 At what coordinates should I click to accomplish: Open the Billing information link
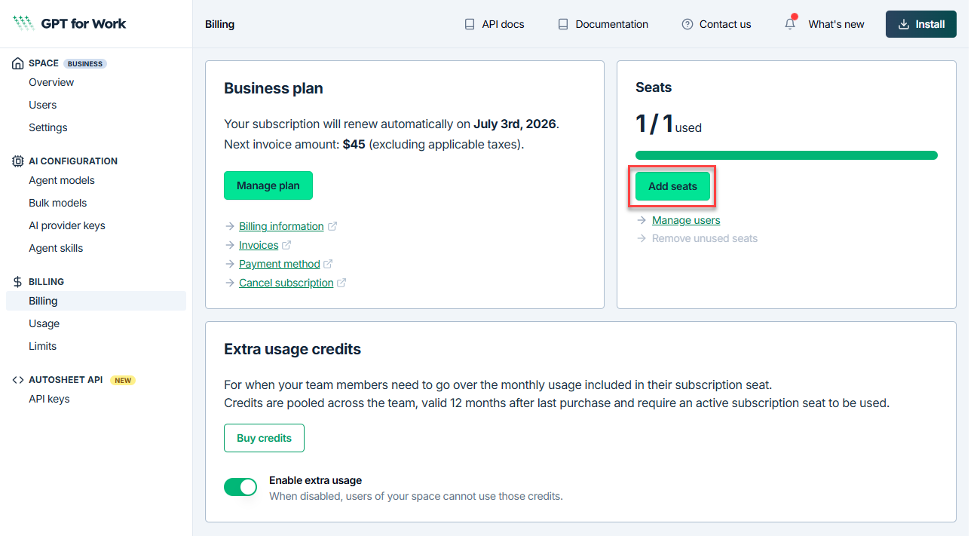281,226
